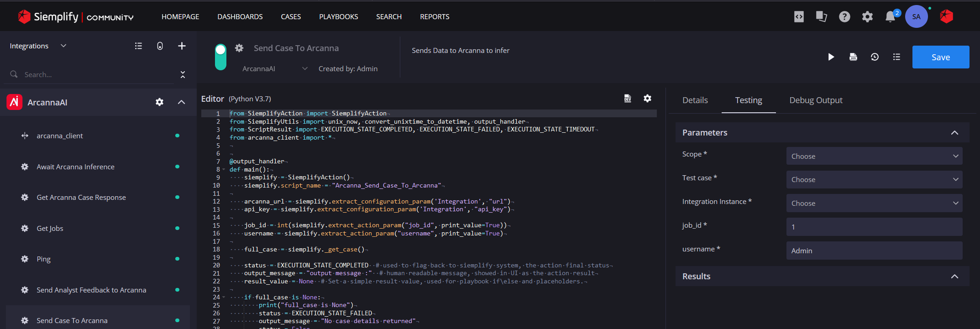Image resolution: width=980 pixels, height=329 pixels.
Task: Open the Integration Instance dropdown
Action: pos(874,204)
